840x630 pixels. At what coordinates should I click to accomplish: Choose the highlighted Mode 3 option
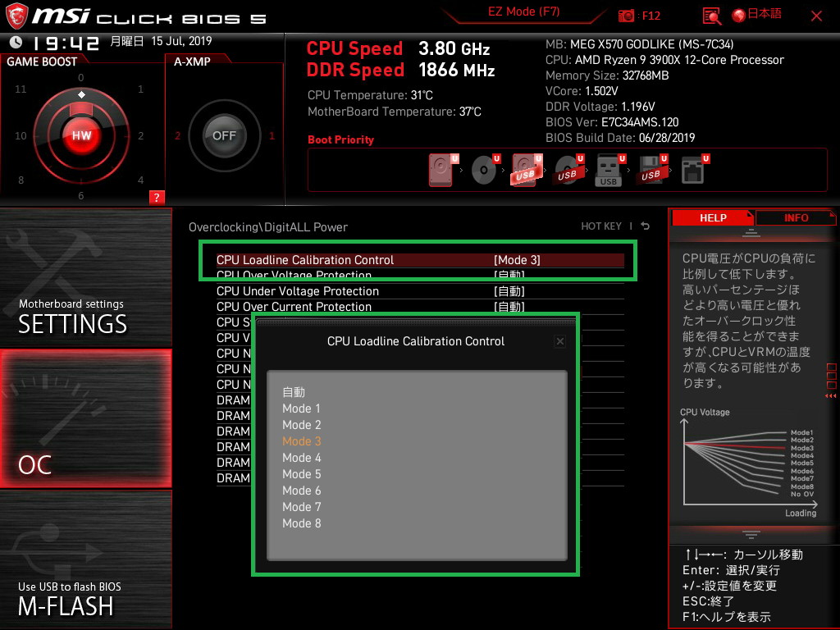click(x=302, y=441)
